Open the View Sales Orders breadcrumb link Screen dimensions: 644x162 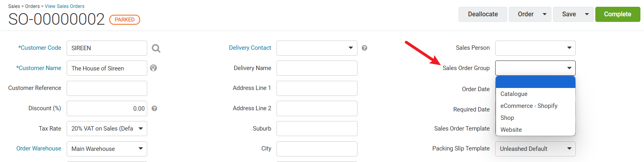click(65, 6)
